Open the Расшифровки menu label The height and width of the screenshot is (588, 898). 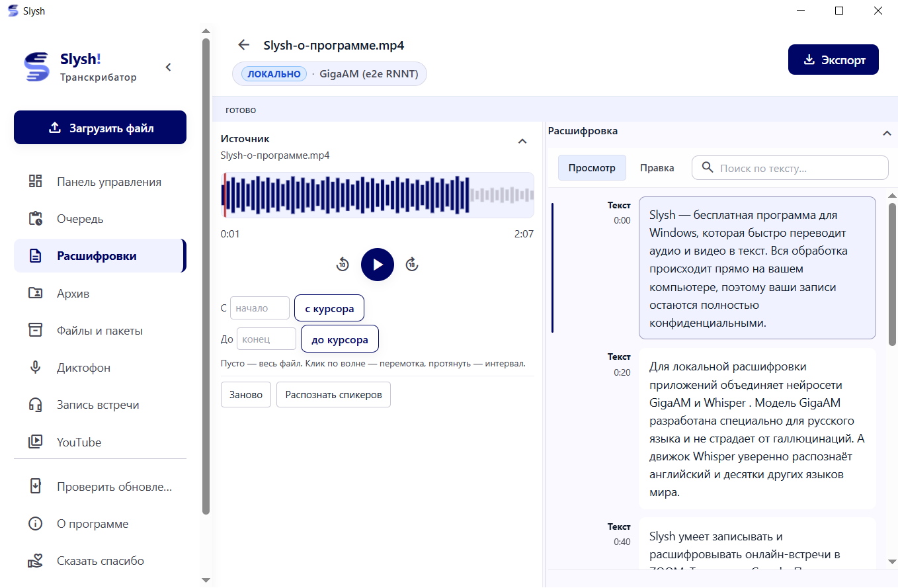point(97,256)
